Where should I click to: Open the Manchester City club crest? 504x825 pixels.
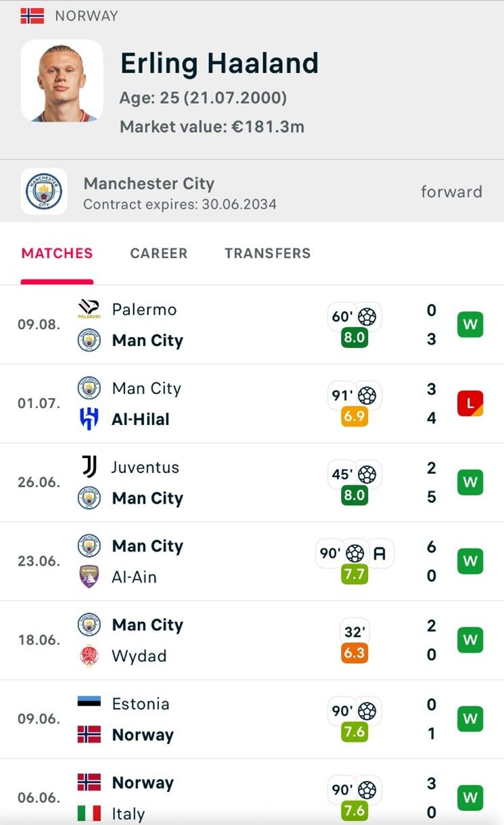pos(44,192)
